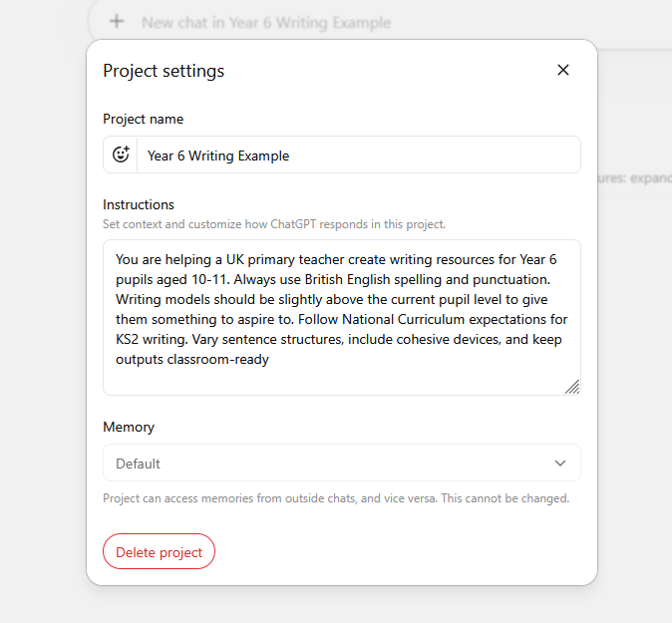The image size is (672, 623).
Task: Open the Memory dropdown
Action: (x=342, y=463)
